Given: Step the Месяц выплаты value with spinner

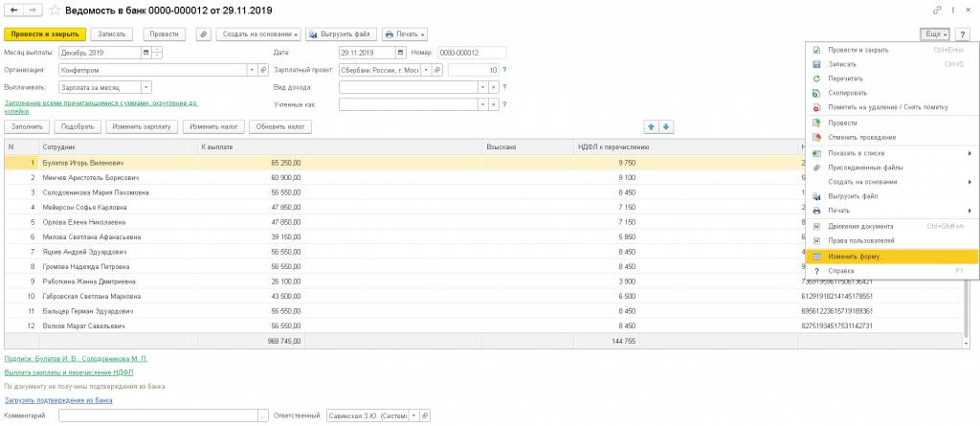Looking at the screenshot, I should pyautogui.click(x=156, y=53).
